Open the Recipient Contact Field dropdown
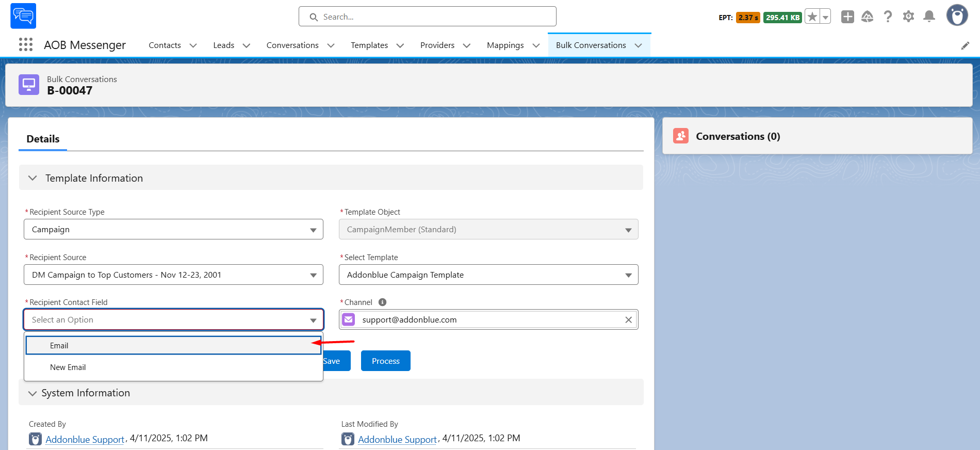The height and width of the screenshot is (450, 980). click(173, 319)
